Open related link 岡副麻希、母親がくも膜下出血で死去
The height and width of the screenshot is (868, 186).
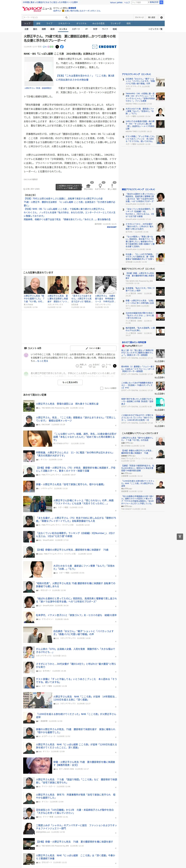[x=67, y=219]
